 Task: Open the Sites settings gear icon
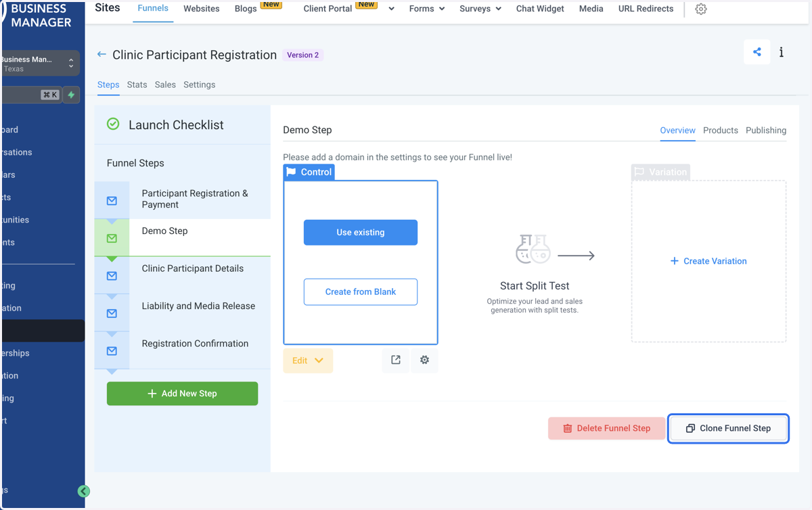pyautogui.click(x=701, y=9)
